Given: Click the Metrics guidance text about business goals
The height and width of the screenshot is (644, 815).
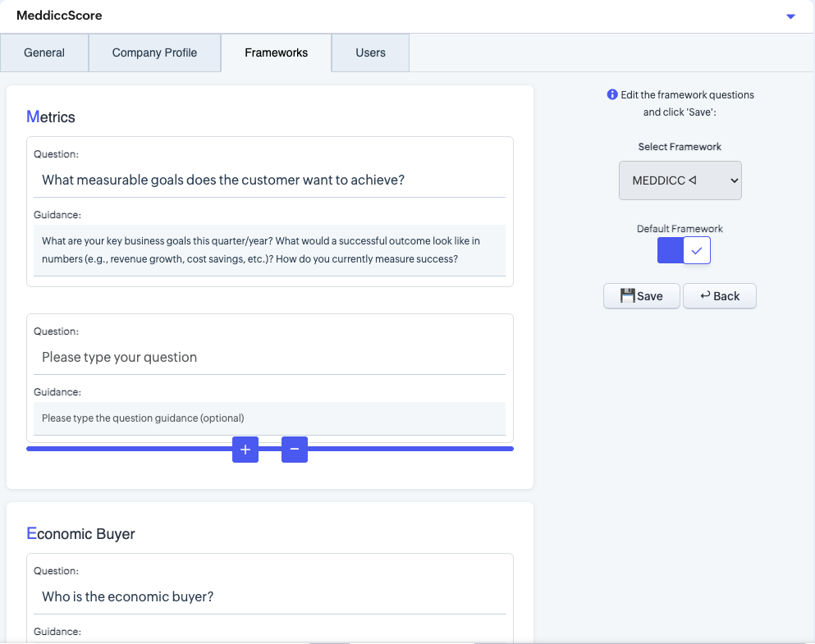Looking at the screenshot, I should click(269, 250).
